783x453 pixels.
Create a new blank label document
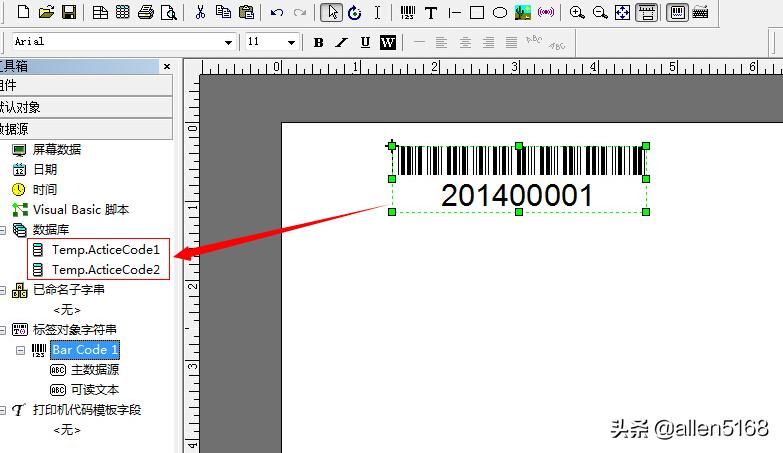(x=23, y=12)
